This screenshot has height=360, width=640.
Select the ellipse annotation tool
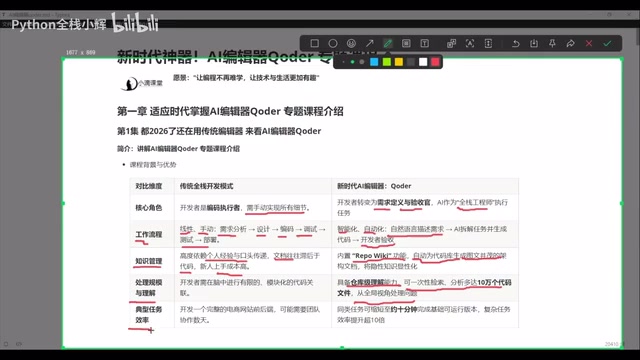coord(333,43)
